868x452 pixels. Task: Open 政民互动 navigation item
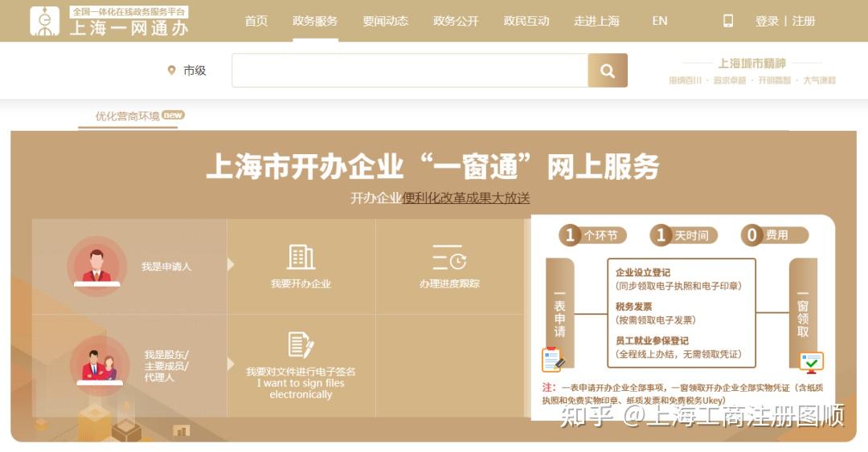526,21
